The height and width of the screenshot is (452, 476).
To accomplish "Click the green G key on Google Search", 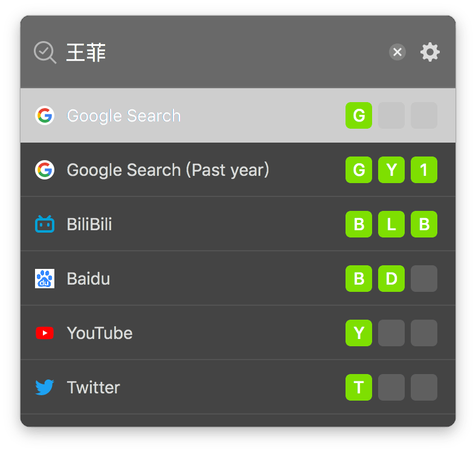I will 359,115.
